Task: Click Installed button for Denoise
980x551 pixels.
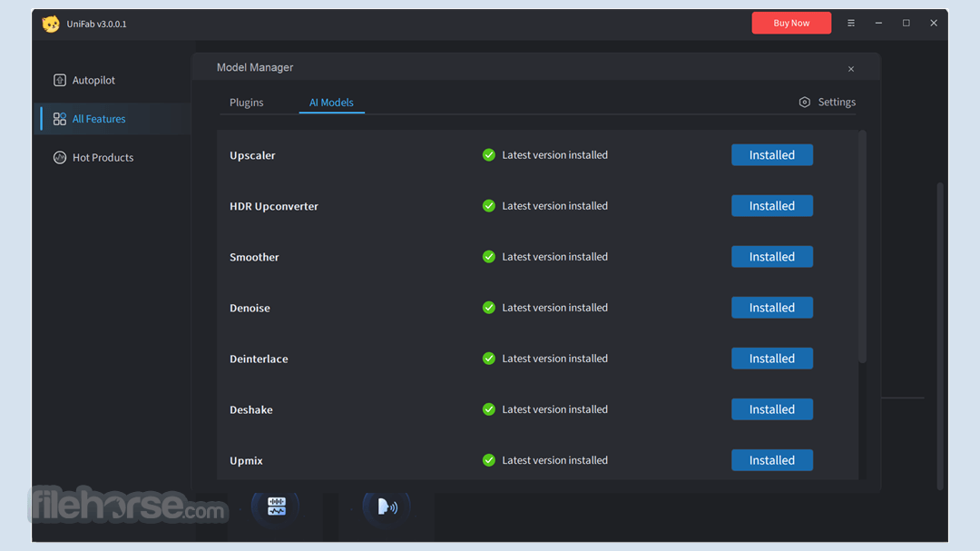Action: click(x=772, y=308)
